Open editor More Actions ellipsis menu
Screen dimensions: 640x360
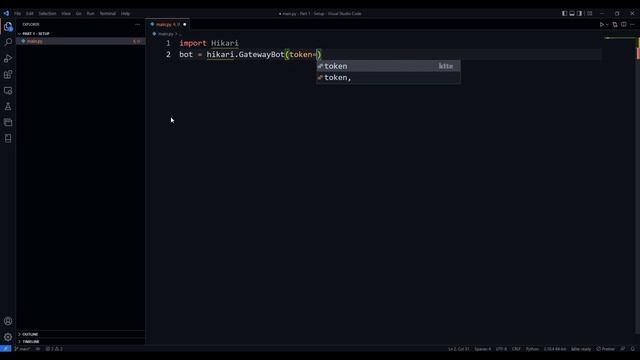click(632, 24)
